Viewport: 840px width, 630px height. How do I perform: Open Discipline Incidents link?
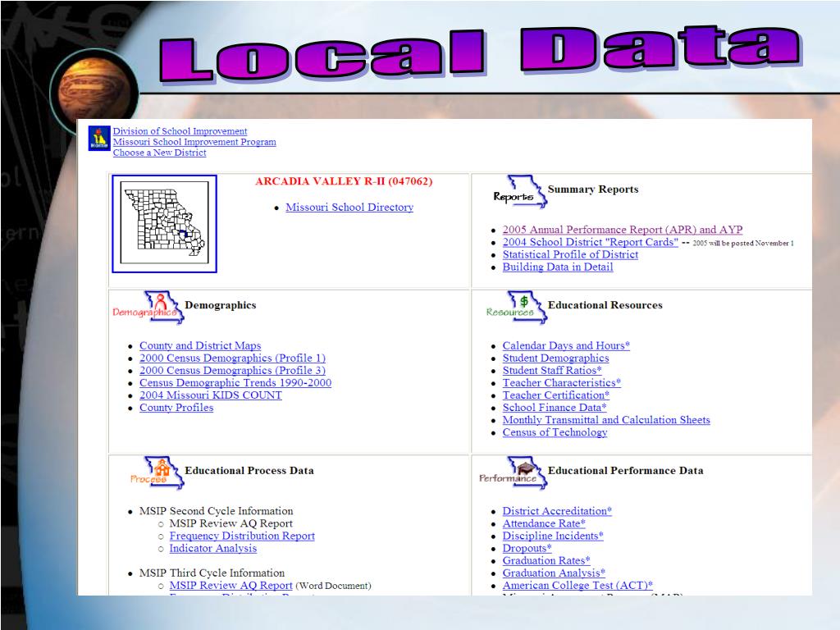tap(553, 536)
